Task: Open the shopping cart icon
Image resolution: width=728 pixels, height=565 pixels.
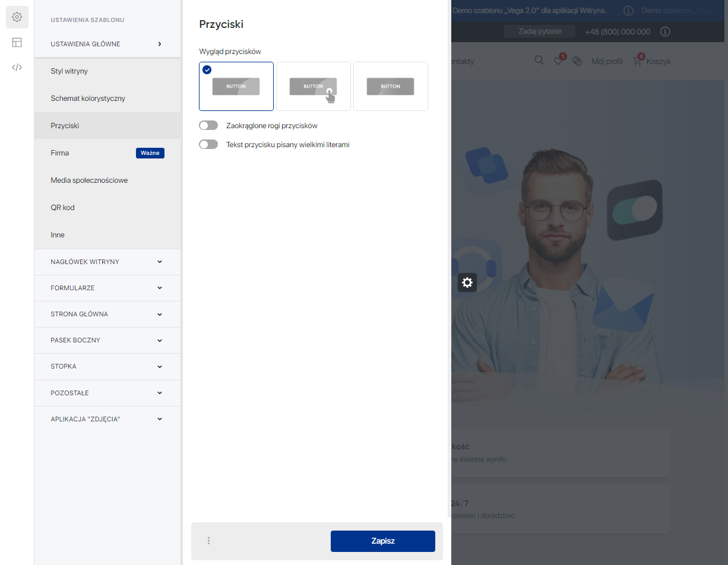Action: pyautogui.click(x=638, y=61)
